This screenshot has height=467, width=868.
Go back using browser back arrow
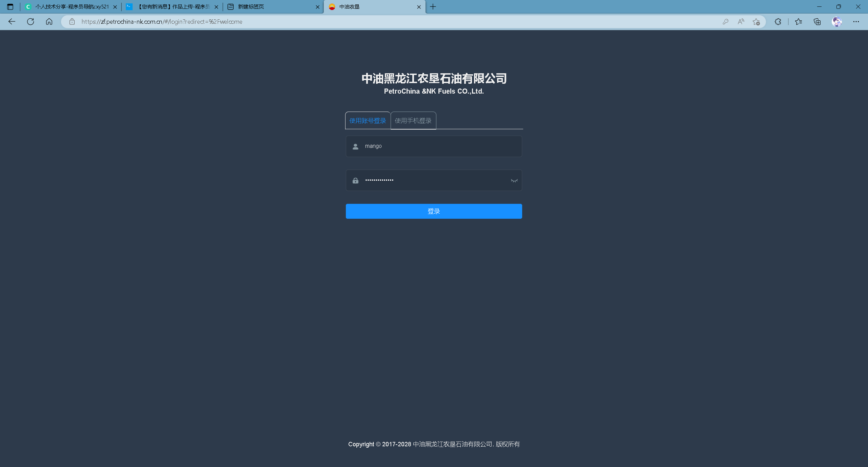(x=12, y=22)
